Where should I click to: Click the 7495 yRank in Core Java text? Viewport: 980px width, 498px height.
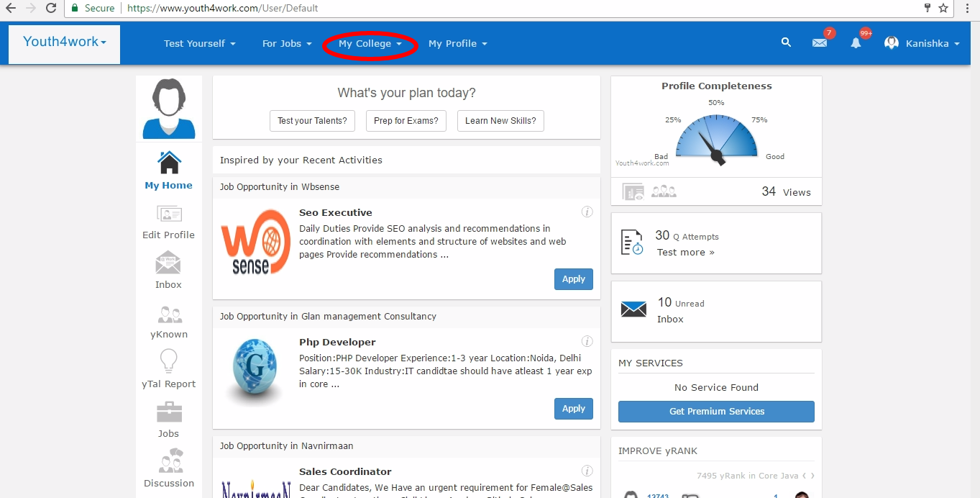748,476
